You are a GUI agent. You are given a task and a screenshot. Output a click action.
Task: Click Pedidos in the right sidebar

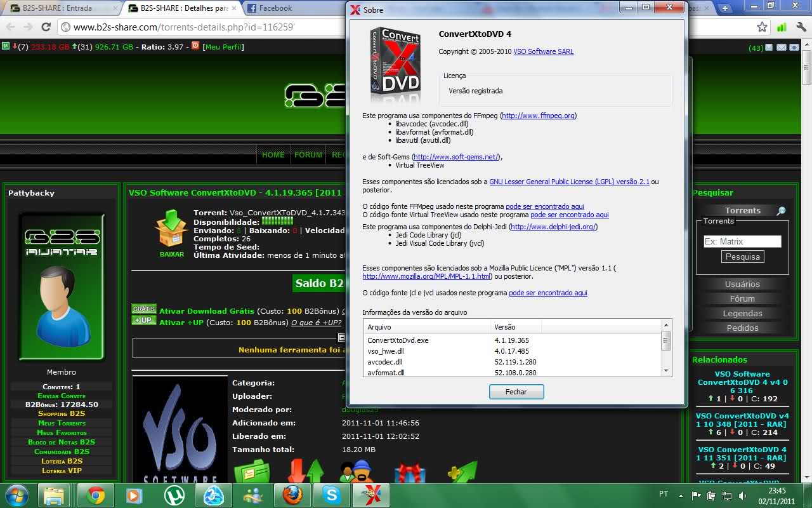coord(742,328)
